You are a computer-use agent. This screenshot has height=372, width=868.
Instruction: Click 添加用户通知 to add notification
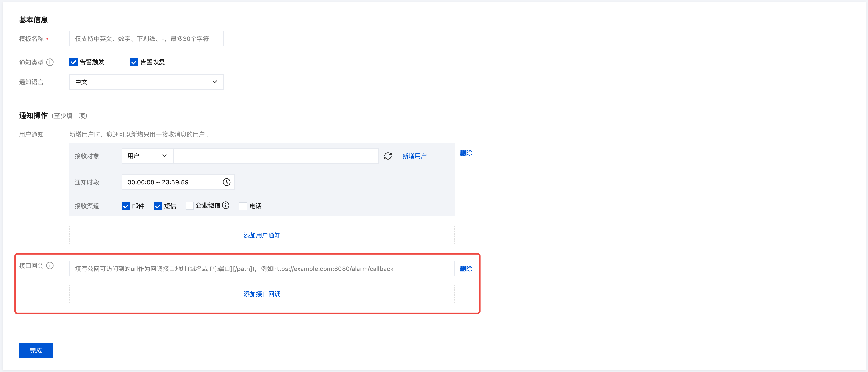[x=262, y=235]
